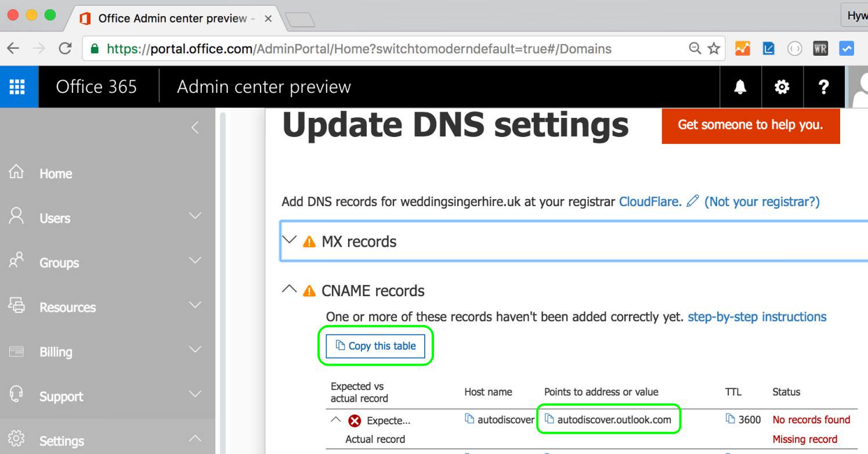868x454 pixels.
Task: Open the zoom magnifier in address bar
Action: click(695, 49)
